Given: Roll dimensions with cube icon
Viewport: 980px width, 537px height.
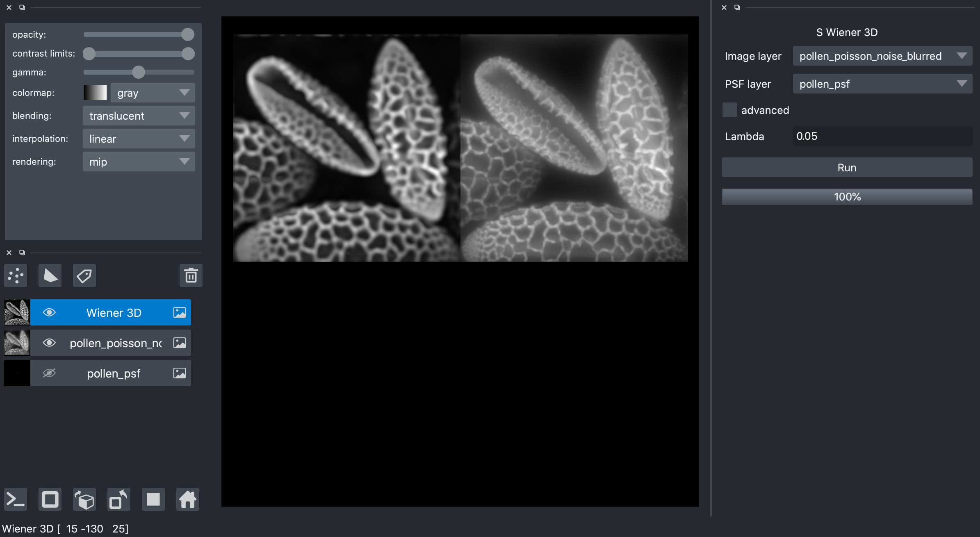Looking at the screenshot, I should click(x=84, y=499).
